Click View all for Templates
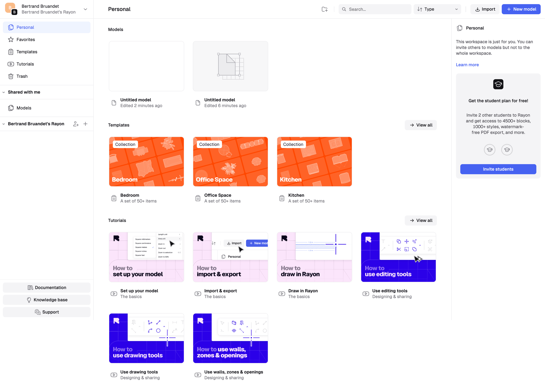 click(x=421, y=125)
